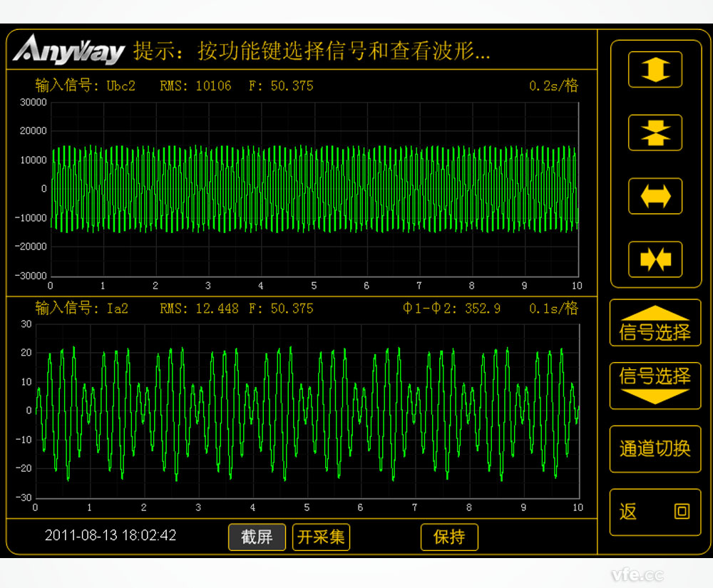Select the vertical waveform compress icon
713x588 pixels.
654,133
